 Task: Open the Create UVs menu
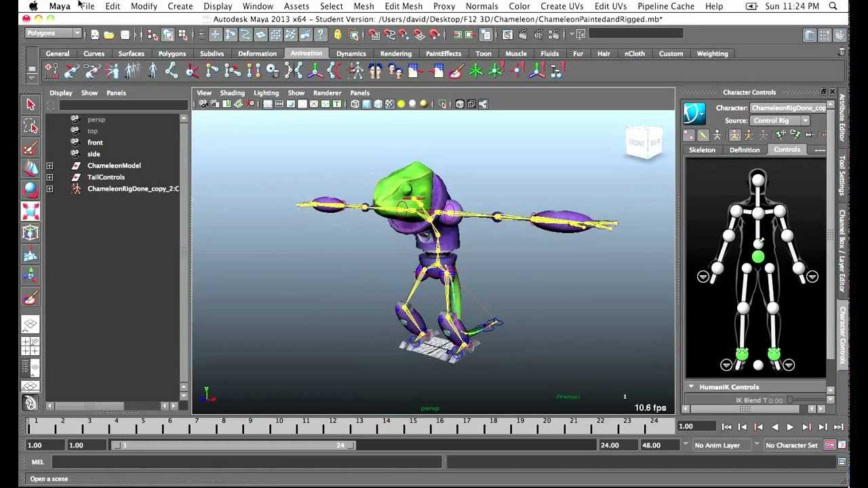click(561, 6)
